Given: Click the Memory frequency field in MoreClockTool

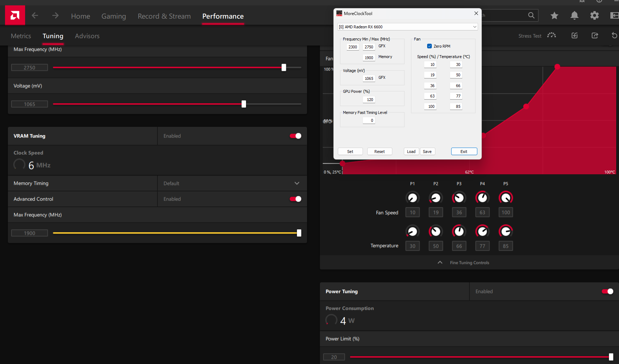Looking at the screenshot, I should point(369,58).
